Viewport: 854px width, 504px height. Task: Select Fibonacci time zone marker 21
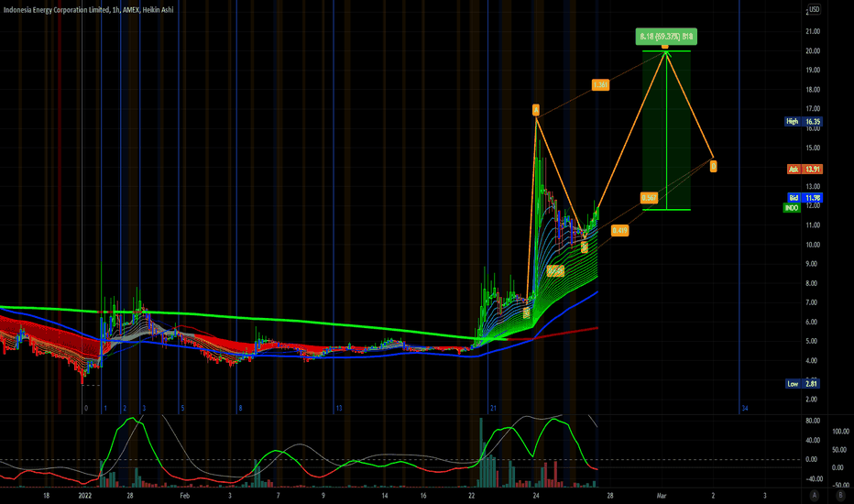point(493,408)
